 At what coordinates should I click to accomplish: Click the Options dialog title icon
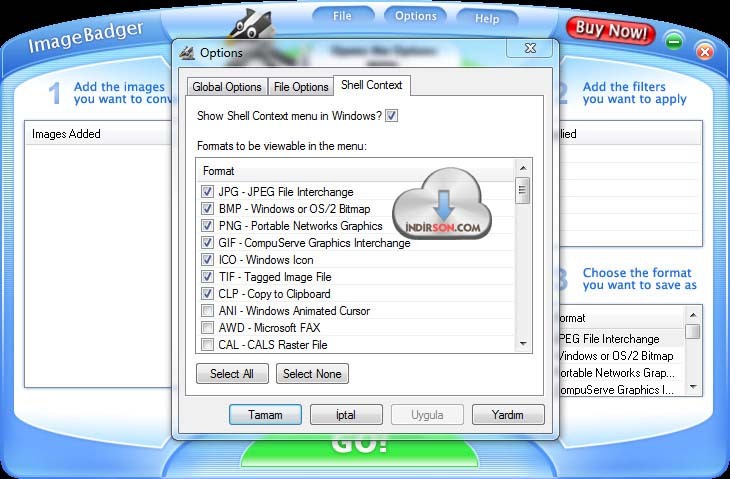tap(187, 53)
